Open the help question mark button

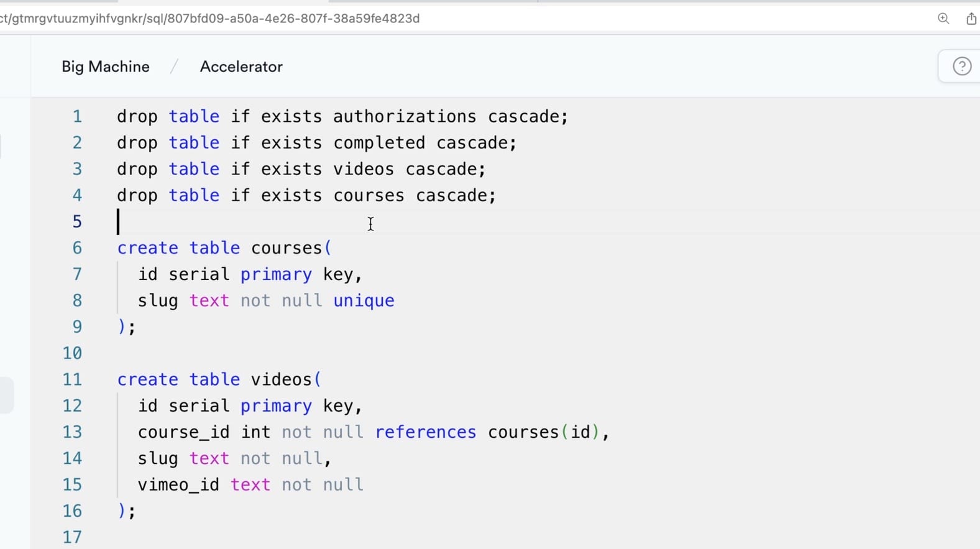click(961, 66)
